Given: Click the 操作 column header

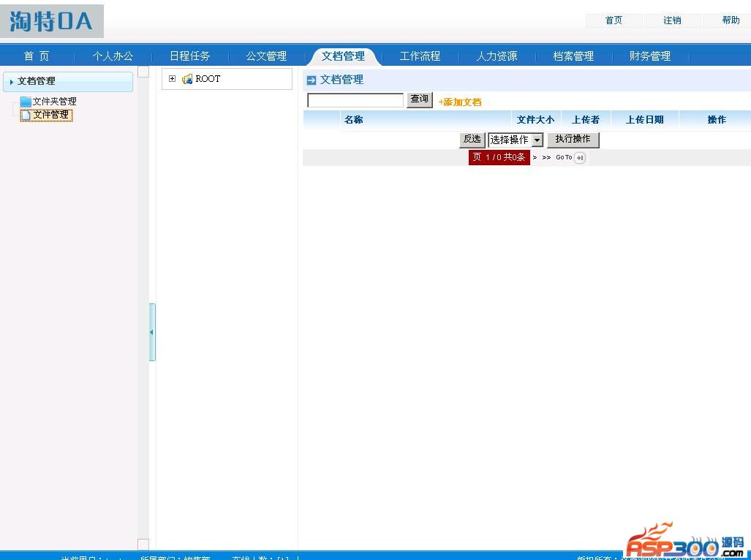Looking at the screenshot, I should tap(717, 120).
